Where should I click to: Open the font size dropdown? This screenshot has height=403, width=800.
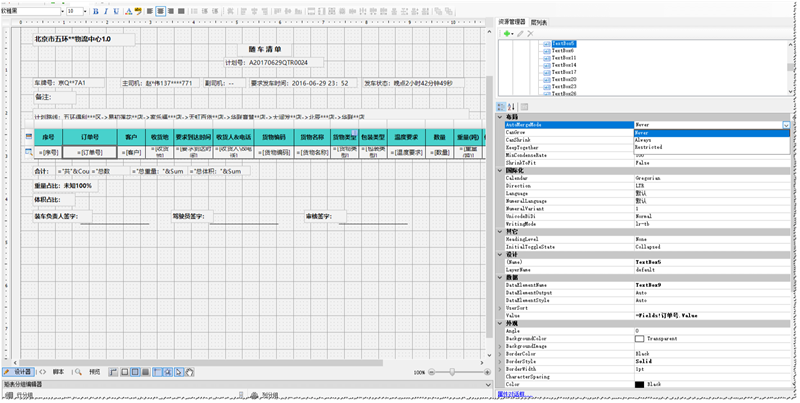pyautogui.click(x=83, y=9)
